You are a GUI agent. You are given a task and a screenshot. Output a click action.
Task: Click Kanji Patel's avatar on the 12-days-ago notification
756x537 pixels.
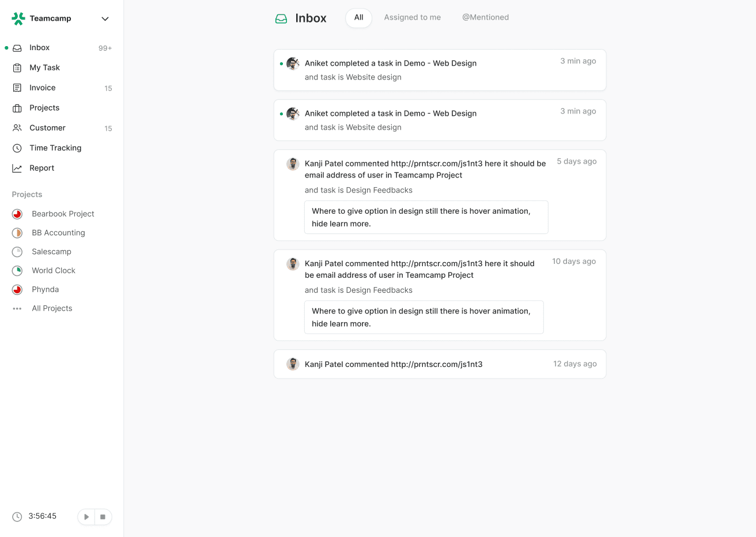coord(293,364)
